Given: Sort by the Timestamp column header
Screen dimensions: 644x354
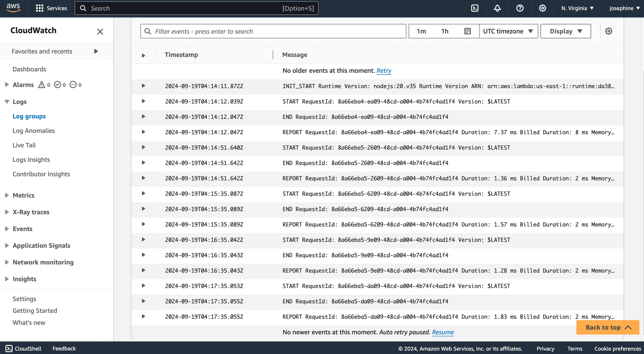Looking at the screenshot, I should coord(181,55).
